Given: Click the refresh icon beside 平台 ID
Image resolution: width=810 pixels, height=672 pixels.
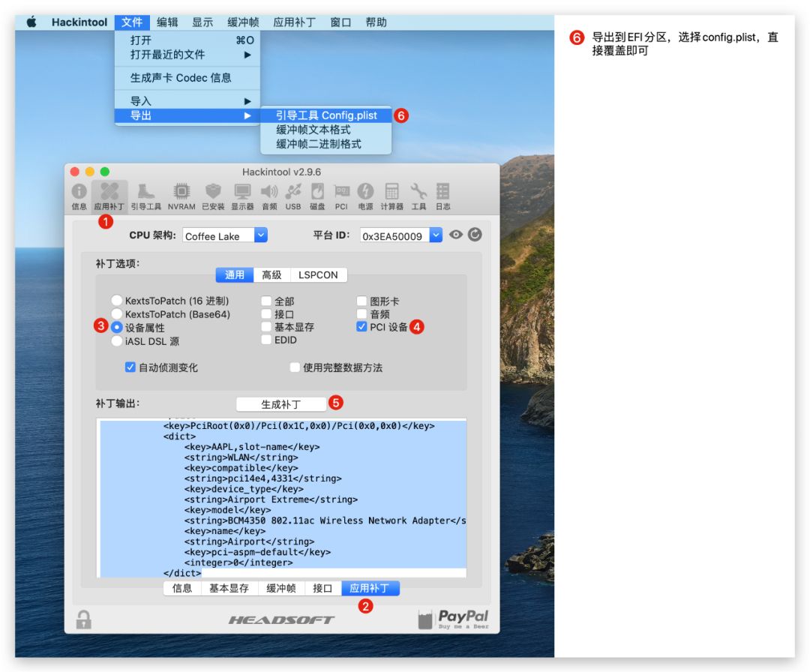Looking at the screenshot, I should point(475,235).
